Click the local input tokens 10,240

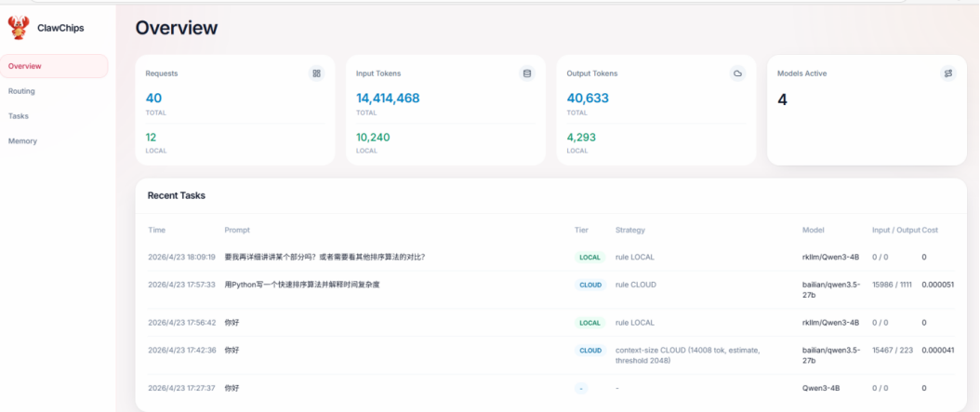coord(374,137)
